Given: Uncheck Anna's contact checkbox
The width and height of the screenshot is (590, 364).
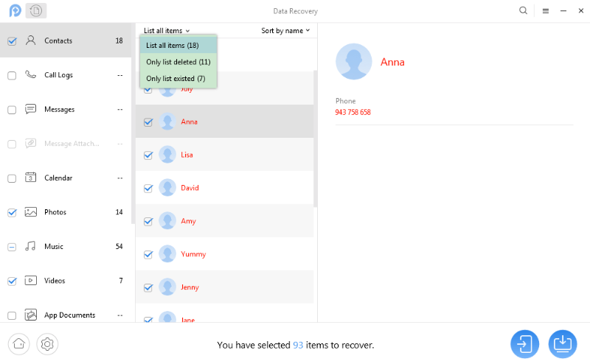Looking at the screenshot, I should point(148,122).
